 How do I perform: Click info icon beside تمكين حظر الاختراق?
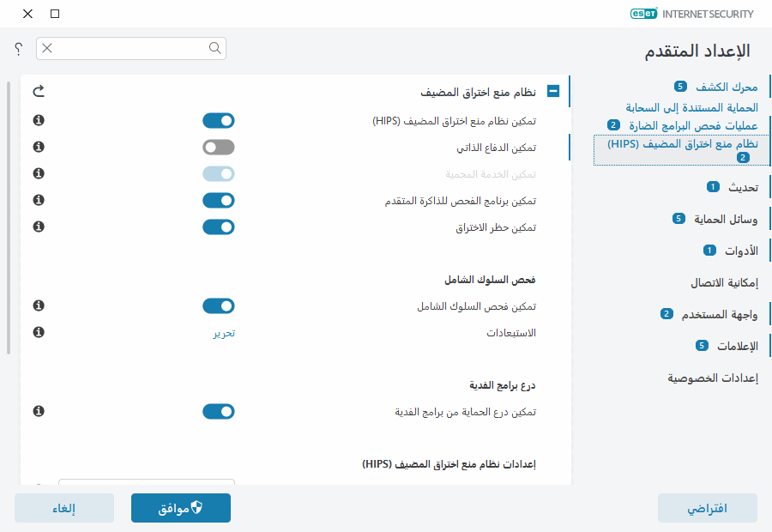[38, 227]
